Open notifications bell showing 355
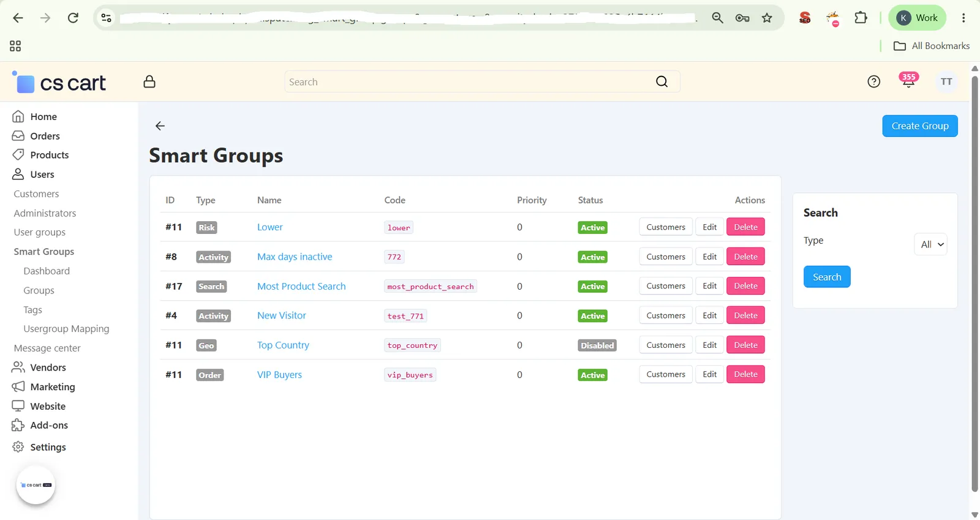The image size is (980, 520). (x=908, y=80)
